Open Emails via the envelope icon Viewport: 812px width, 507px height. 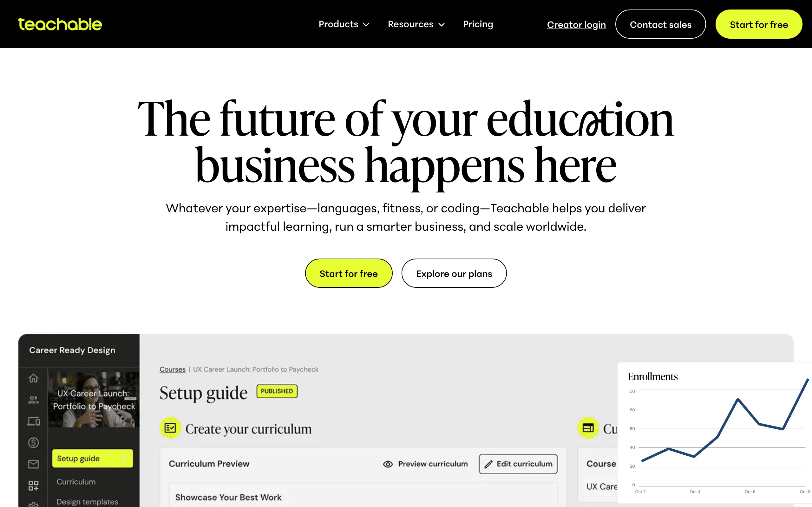click(33, 464)
